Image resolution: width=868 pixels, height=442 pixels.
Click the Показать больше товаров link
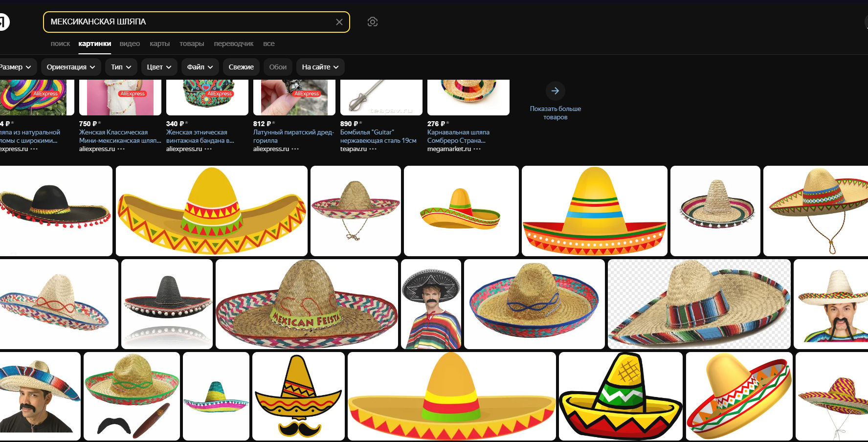pos(555,113)
